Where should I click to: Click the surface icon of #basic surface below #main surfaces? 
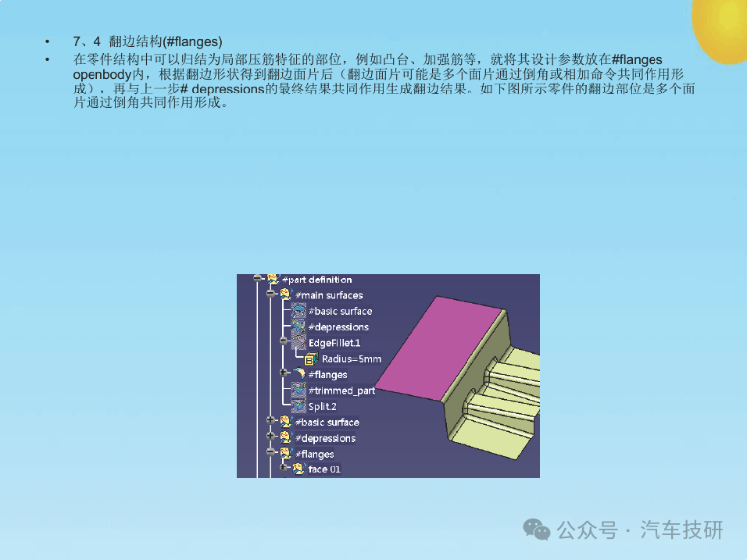[298, 311]
